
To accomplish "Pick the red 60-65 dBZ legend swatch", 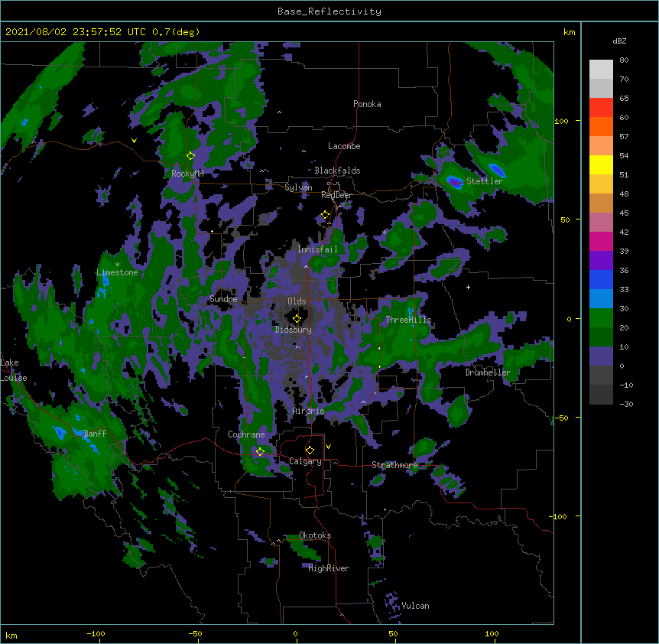I will [601, 108].
